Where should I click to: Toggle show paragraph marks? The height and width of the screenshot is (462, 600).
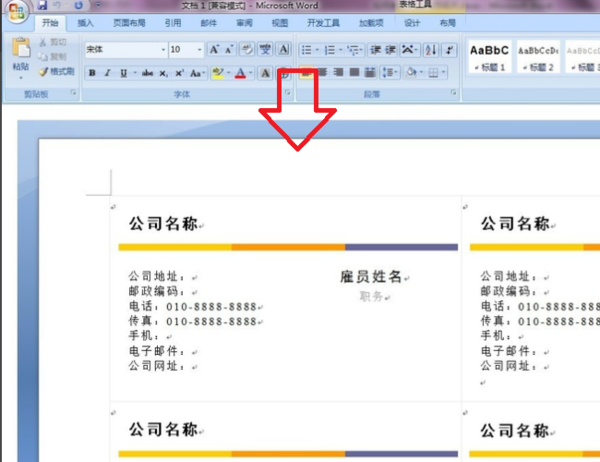coord(449,50)
